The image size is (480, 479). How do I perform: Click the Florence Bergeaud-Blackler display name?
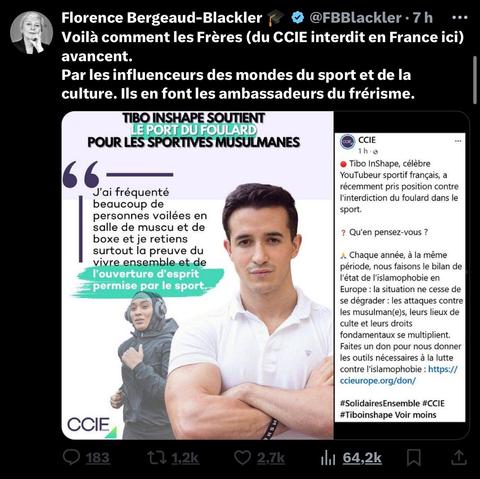(x=162, y=18)
